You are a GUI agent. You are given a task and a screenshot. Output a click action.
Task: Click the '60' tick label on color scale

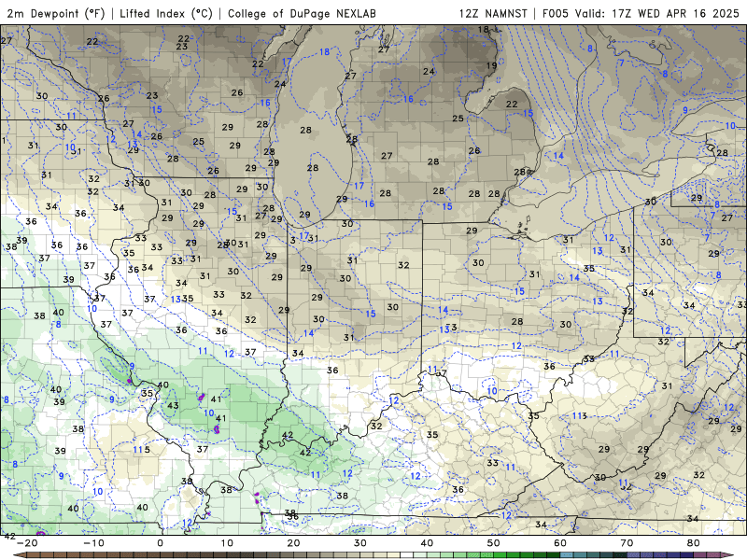(x=560, y=543)
